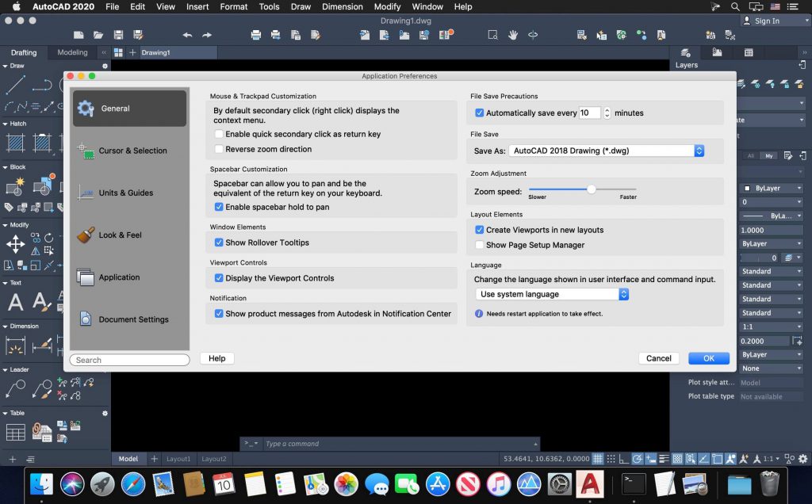Enable quick secondary click as return key
The width and height of the screenshot is (812, 504).
220,135
